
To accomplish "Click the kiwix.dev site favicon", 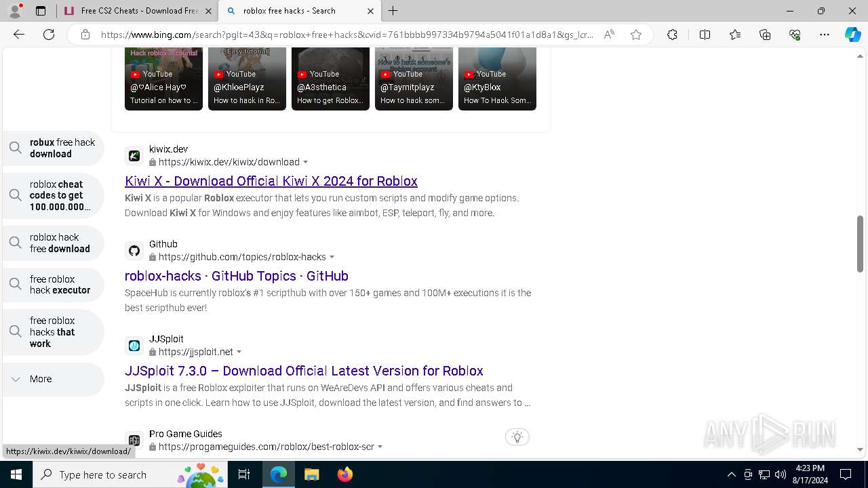I will (134, 156).
